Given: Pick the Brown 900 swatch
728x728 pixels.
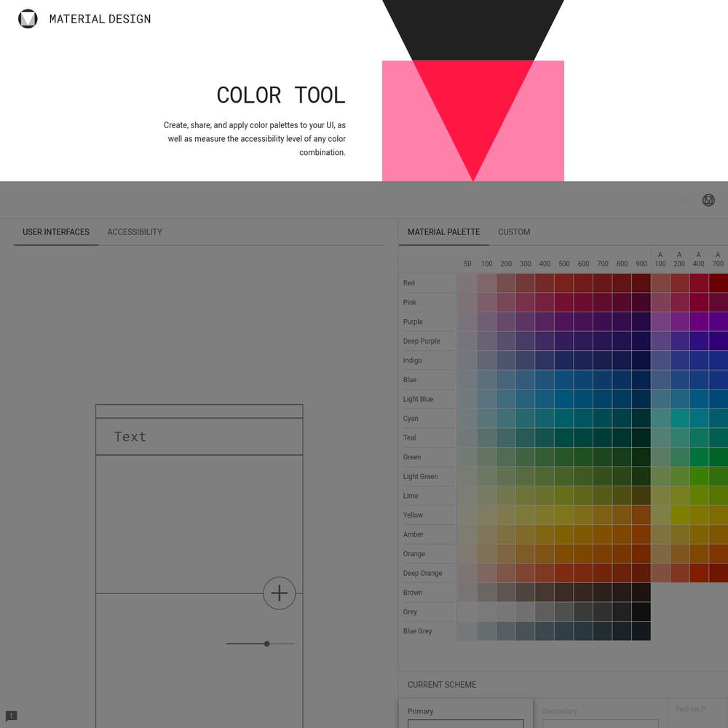Looking at the screenshot, I should click(641, 593).
